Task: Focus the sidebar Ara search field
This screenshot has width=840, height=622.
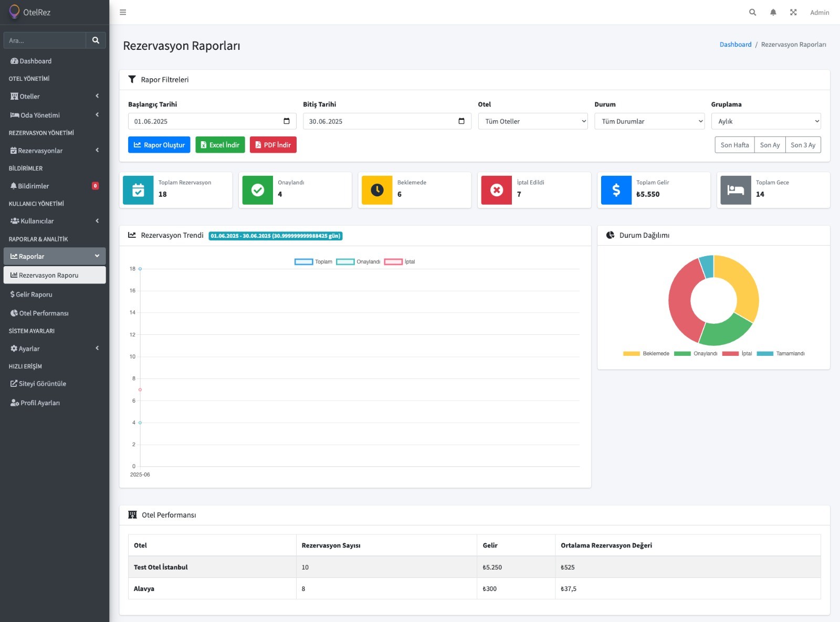Action: [x=45, y=40]
